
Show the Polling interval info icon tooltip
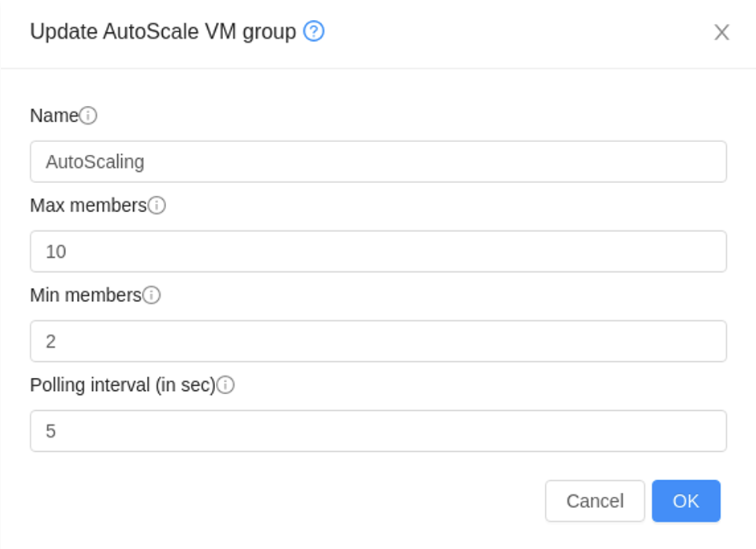click(x=226, y=385)
